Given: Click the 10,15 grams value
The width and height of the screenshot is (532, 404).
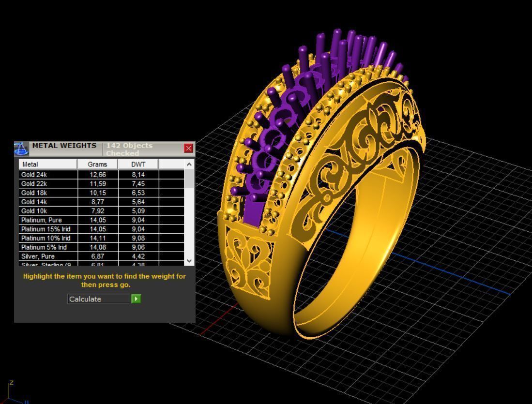Looking at the screenshot, I should click(x=98, y=193).
